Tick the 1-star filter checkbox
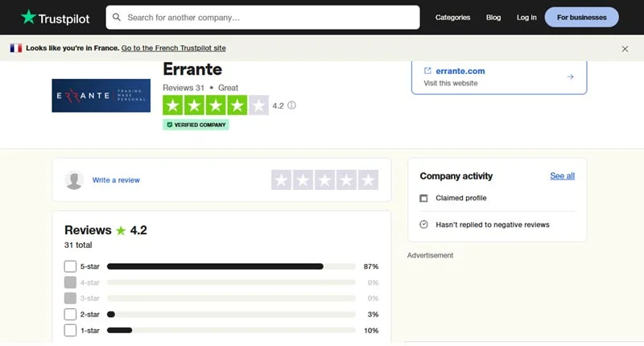 pyautogui.click(x=70, y=331)
